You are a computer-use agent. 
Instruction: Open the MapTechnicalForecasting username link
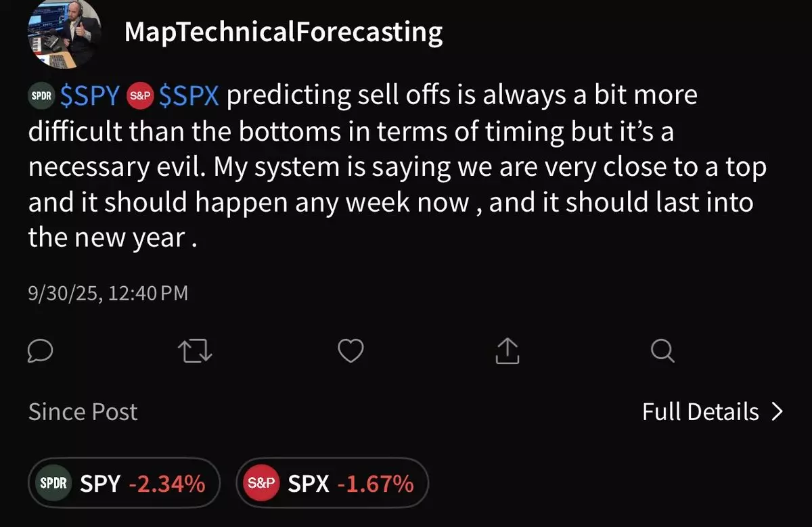point(283,32)
